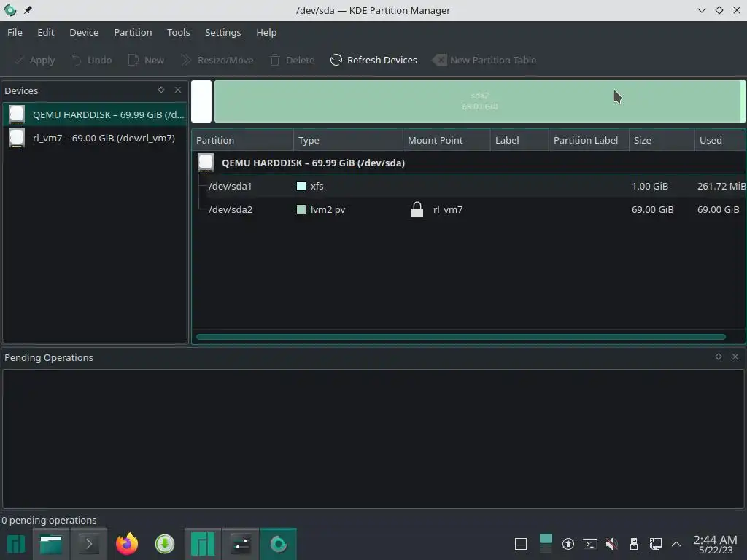Float the Devices panel with its diamond icon
Image resolution: width=747 pixels, height=560 pixels.
(x=161, y=90)
